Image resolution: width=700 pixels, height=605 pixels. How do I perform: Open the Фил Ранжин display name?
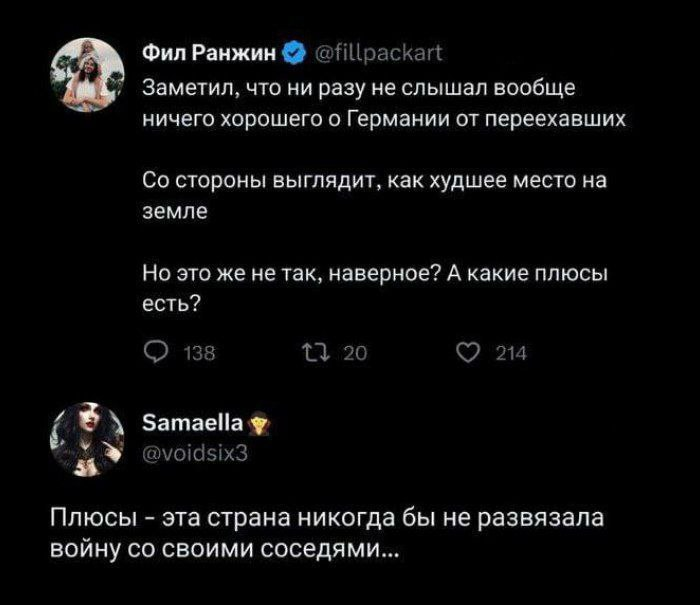pyautogui.click(x=214, y=48)
